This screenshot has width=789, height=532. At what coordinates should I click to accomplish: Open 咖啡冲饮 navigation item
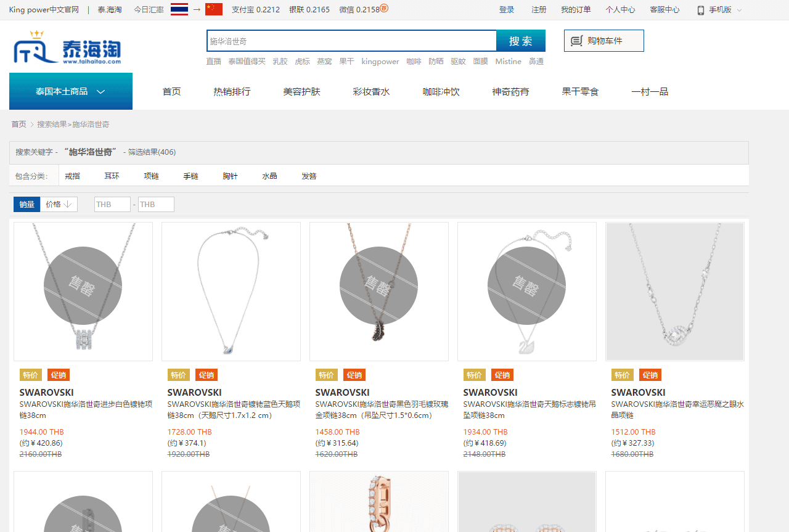441,91
